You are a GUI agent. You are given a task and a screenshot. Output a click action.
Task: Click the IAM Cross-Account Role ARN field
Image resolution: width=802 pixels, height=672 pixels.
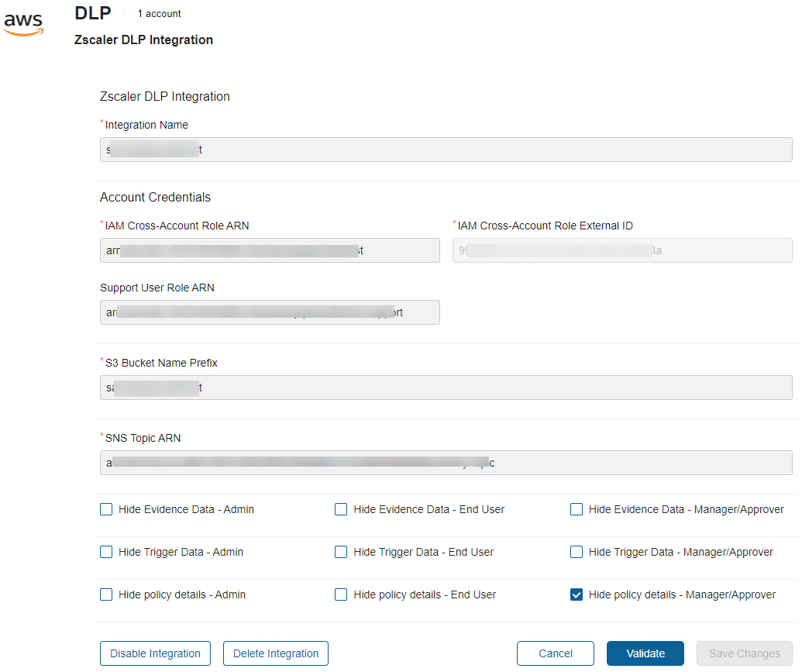(x=270, y=250)
